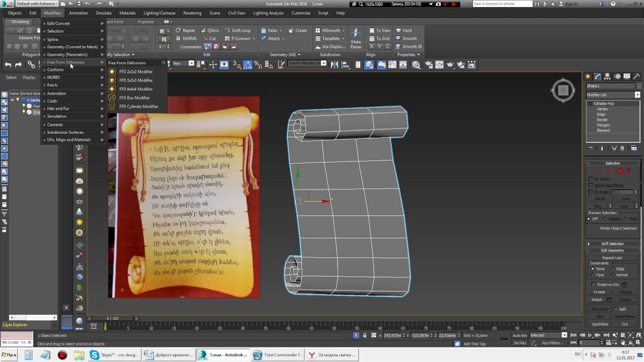Toggle the Layer Explorer toolbar icon
Image resolution: width=644 pixels, height=362 pixels.
(x=369, y=64)
